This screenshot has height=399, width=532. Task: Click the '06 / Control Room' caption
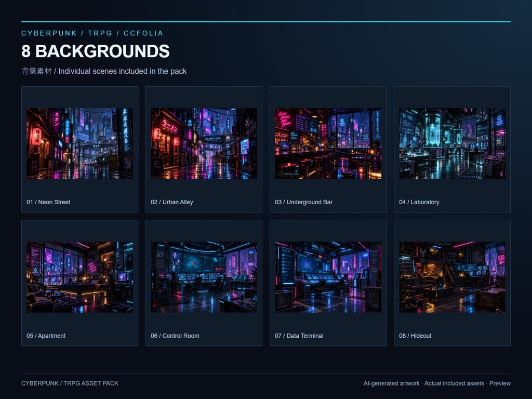[175, 336]
